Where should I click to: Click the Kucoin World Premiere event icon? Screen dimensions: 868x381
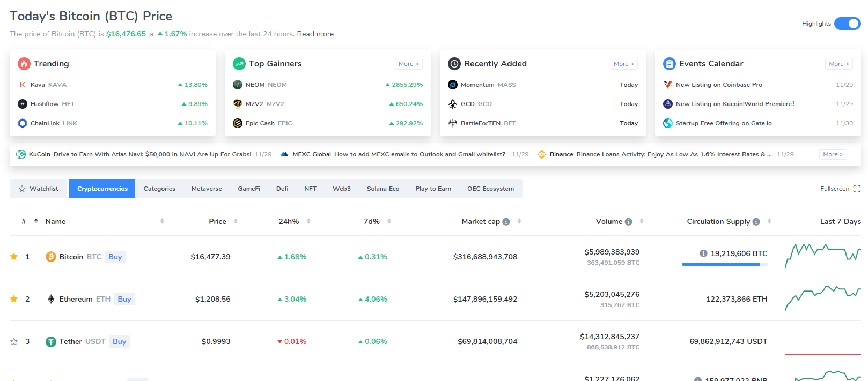[668, 104]
